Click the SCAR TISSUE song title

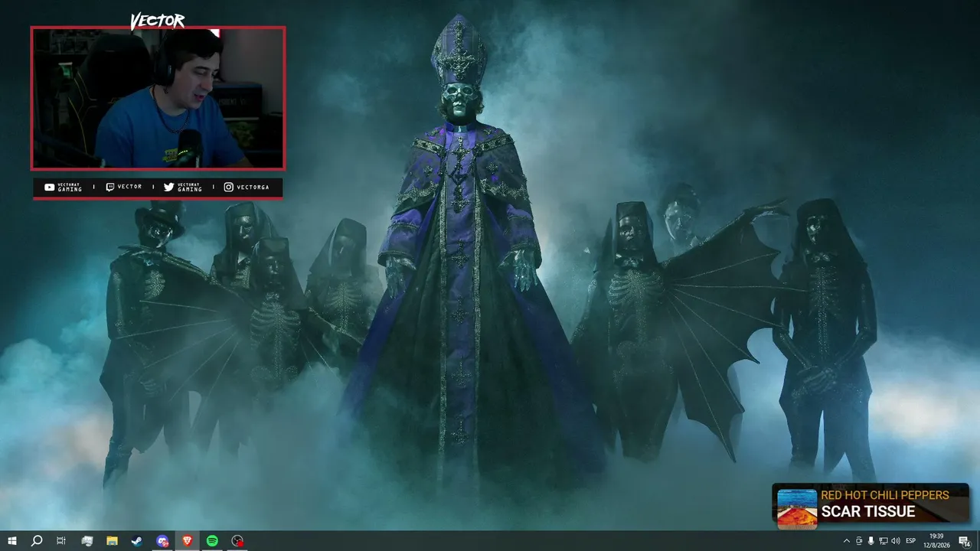(x=868, y=512)
